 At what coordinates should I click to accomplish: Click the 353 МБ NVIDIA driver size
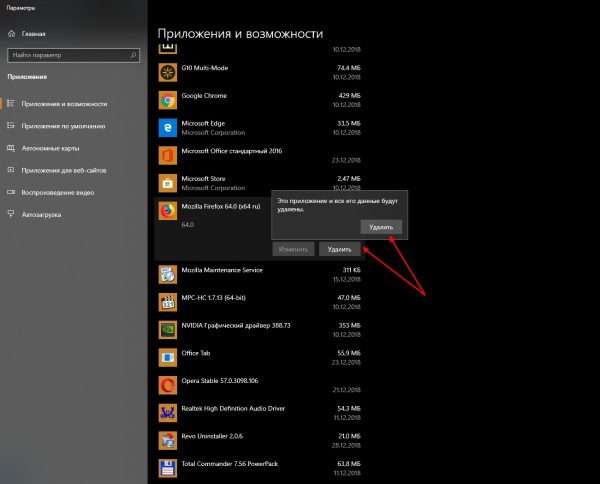click(x=349, y=325)
